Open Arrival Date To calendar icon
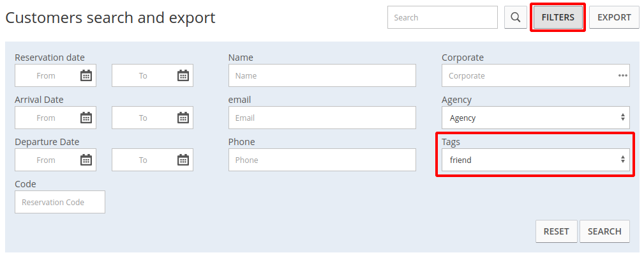The width and height of the screenshot is (644, 255). pyautogui.click(x=183, y=118)
